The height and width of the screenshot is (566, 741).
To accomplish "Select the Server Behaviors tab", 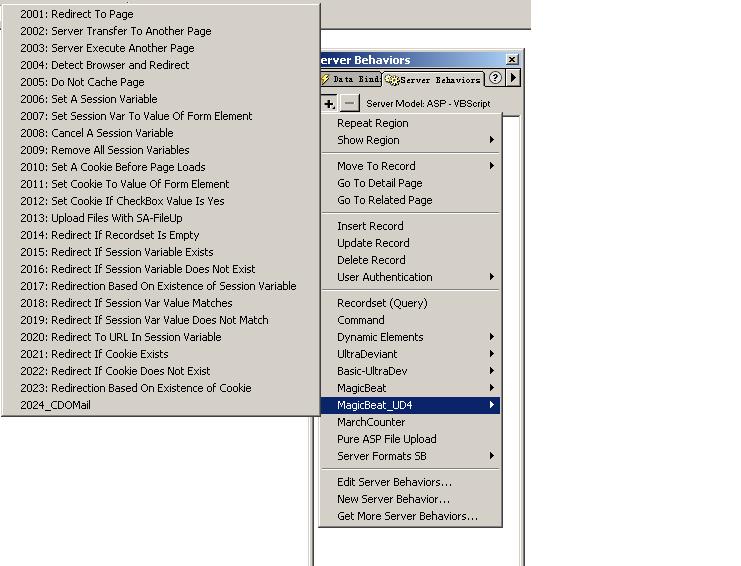I will tap(434, 79).
